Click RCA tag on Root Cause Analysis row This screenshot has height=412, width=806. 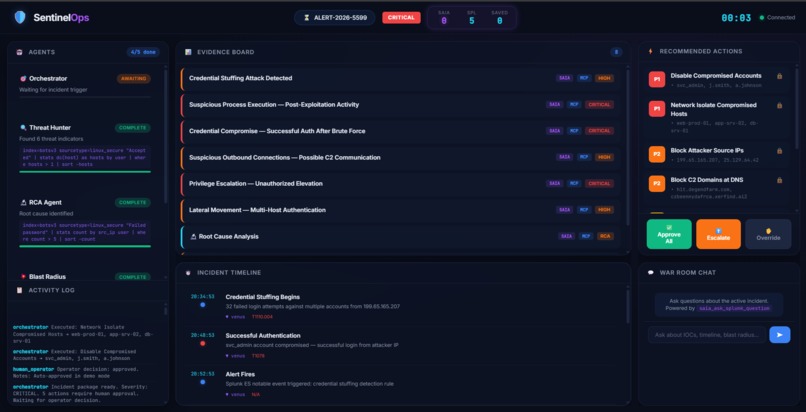605,236
